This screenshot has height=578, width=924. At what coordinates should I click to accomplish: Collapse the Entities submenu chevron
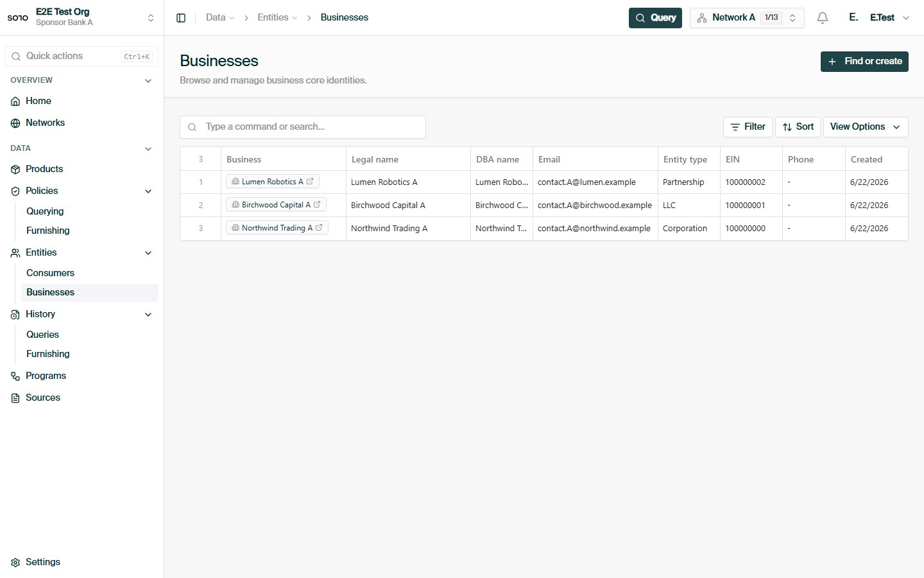click(148, 253)
